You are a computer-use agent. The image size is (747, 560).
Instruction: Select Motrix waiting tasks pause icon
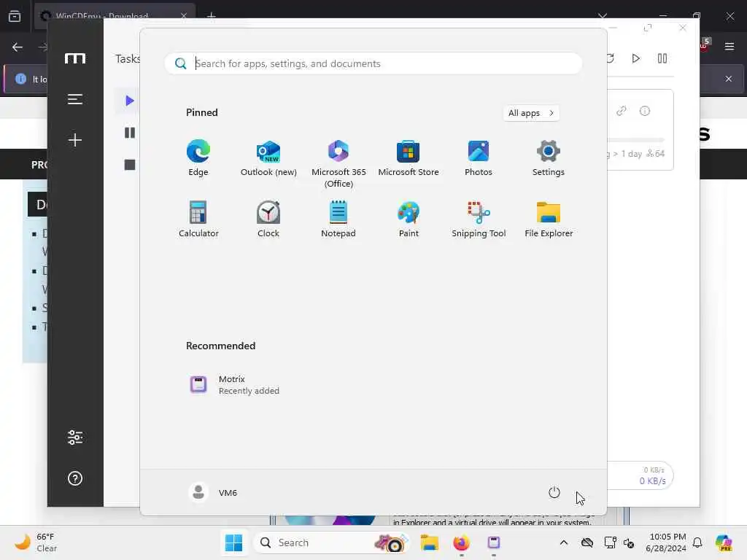129,133
